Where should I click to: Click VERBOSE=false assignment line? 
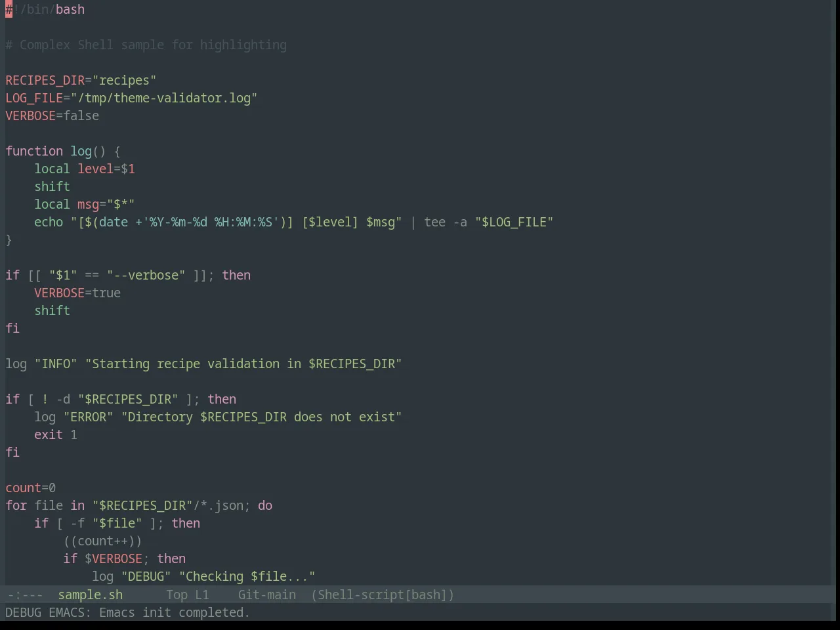click(x=52, y=115)
